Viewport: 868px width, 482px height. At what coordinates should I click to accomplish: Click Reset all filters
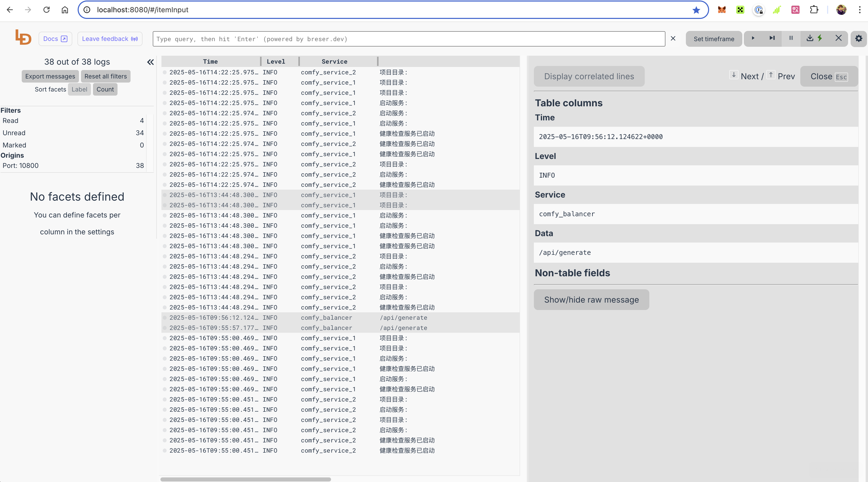pos(105,76)
